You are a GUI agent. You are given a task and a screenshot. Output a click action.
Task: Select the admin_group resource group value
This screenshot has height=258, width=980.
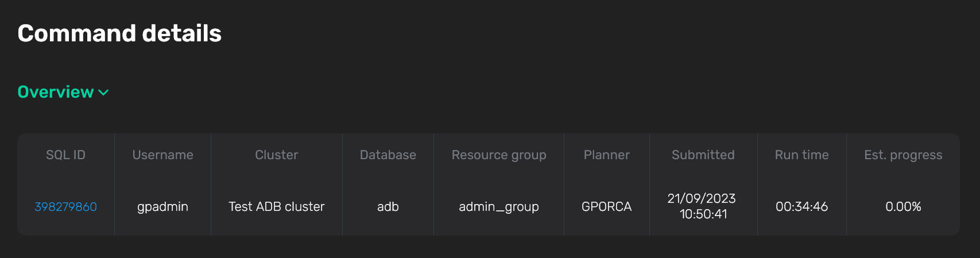point(498,207)
